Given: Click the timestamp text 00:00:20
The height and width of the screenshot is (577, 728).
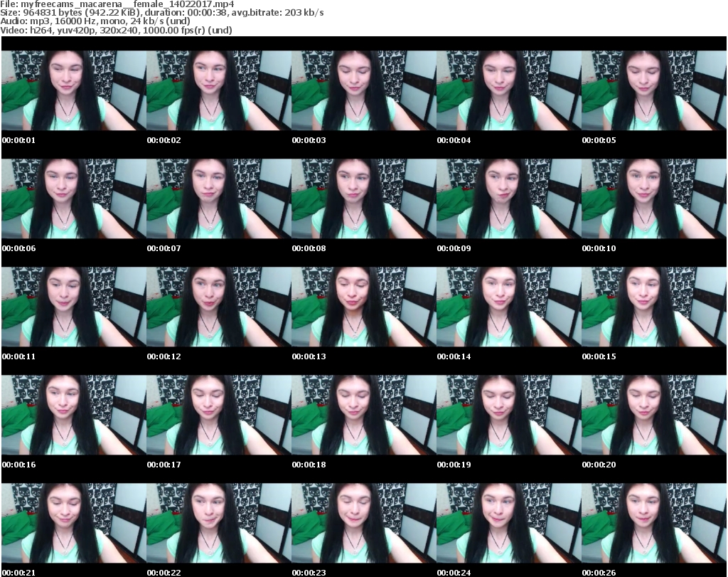Looking at the screenshot, I should click(599, 465).
